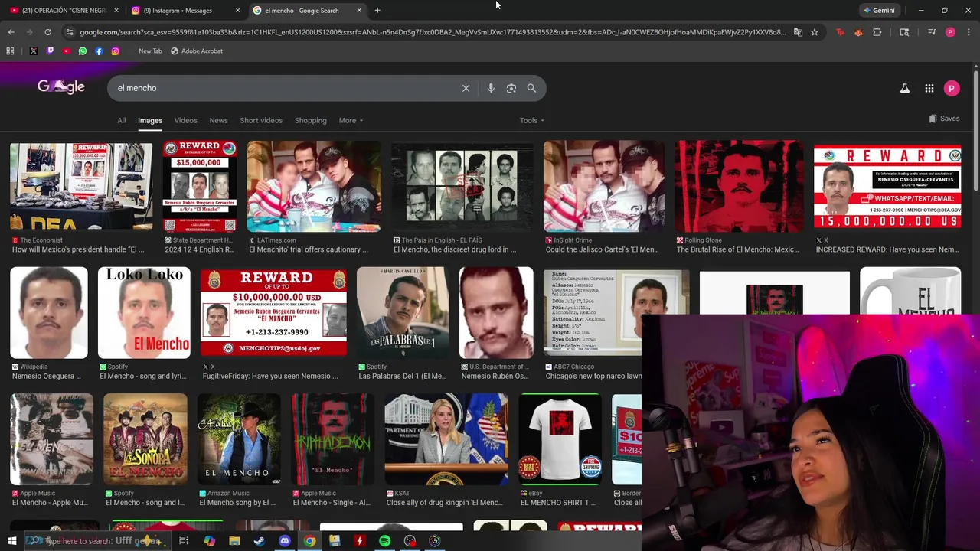Switch to the News tab

218,120
